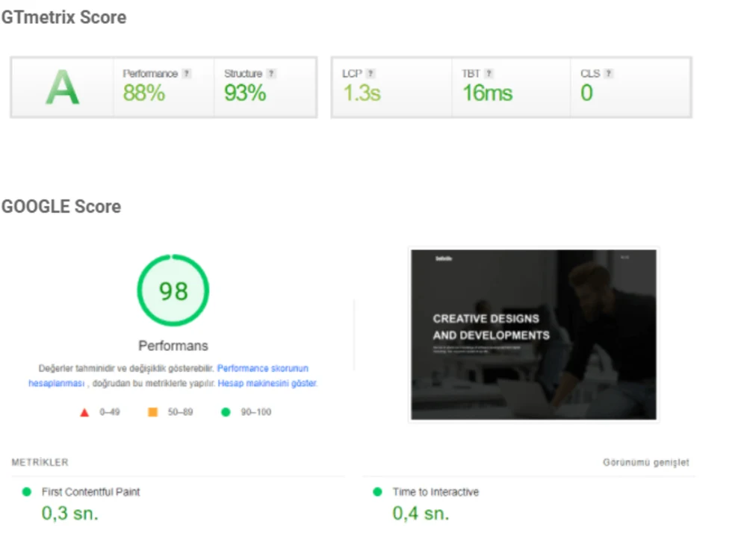The image size is (747, 560).
Task: Click the TBT question mark icon
Action: pos(488,73)
